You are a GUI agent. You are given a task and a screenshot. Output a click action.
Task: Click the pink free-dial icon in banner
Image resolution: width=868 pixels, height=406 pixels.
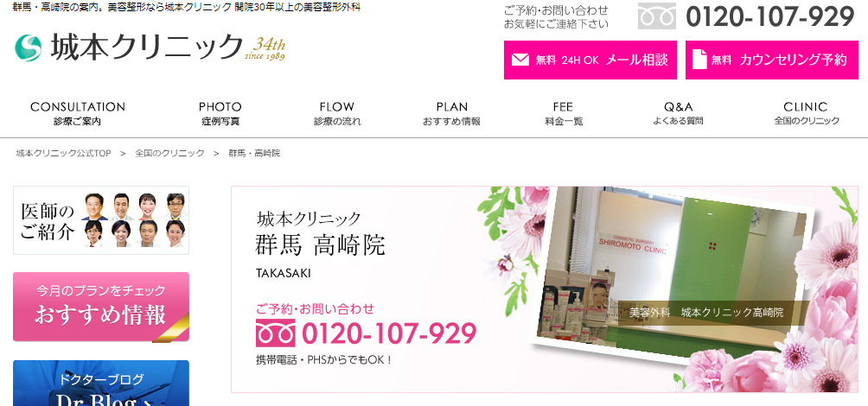[275, 333]
